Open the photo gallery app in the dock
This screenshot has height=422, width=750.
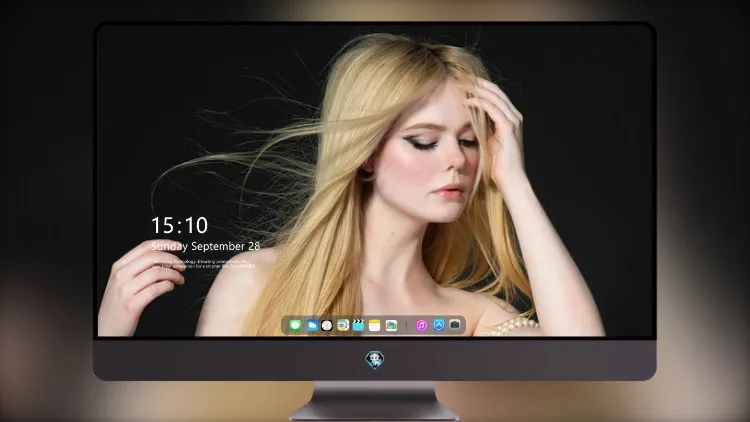(x=391, y=325)
